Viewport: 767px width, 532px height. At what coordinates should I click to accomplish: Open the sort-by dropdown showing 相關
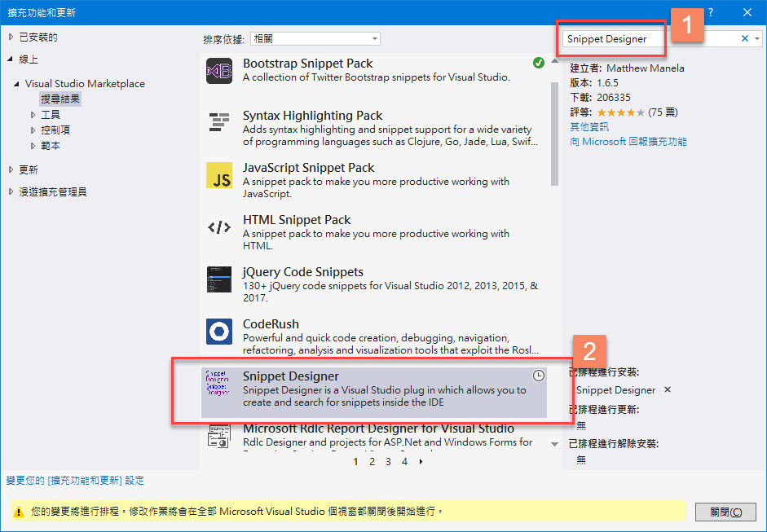[315, 38]
